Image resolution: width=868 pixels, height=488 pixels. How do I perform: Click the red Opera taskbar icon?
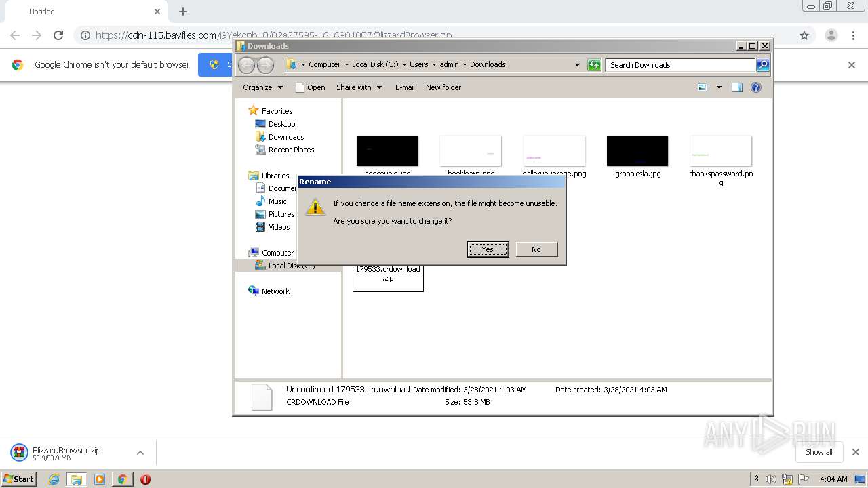click(x=145, y=479)
